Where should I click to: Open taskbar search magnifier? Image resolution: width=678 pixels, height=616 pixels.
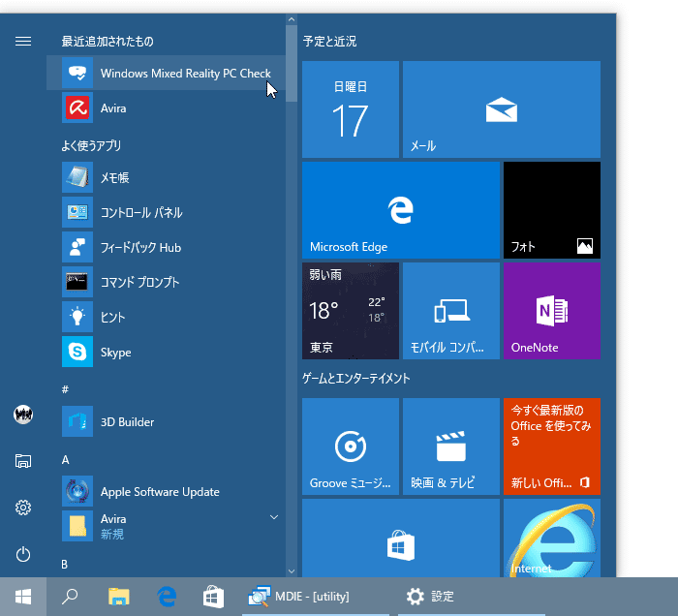(70, 597)
